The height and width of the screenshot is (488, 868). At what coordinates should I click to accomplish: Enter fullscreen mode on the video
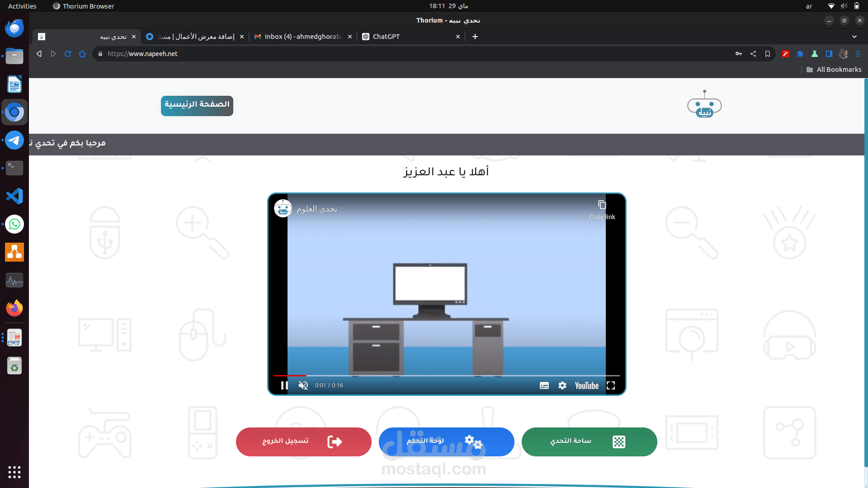tap(611, 385)
